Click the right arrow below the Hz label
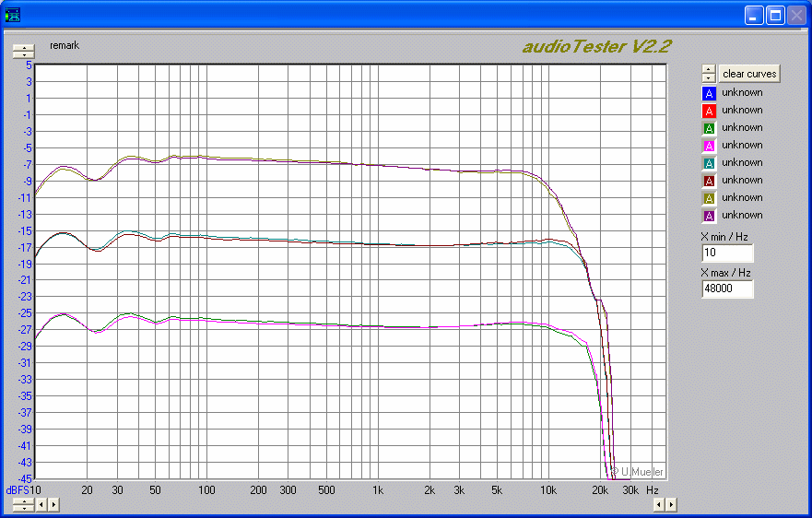Viewport: 812px width, 518px height. click(671, 504)
